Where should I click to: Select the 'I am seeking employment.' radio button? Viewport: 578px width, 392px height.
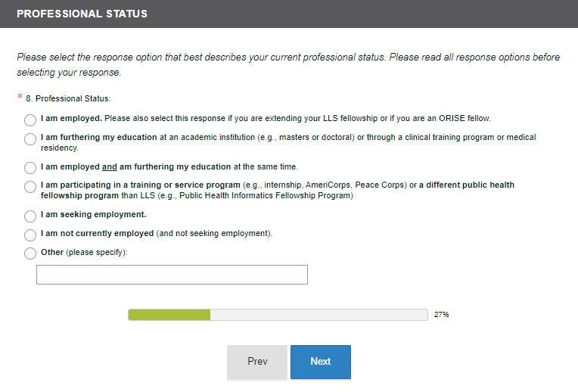pos(30,216)
